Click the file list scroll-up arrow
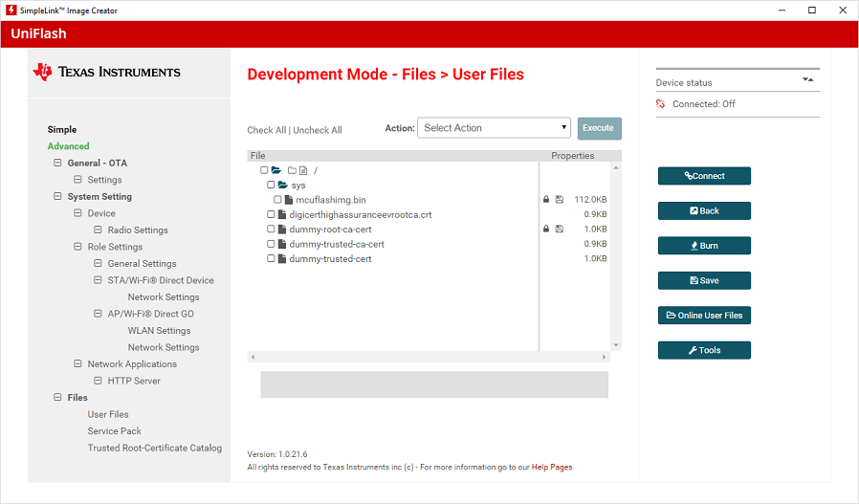The width and height of the screenshot is (859, 504). point(616,167)
